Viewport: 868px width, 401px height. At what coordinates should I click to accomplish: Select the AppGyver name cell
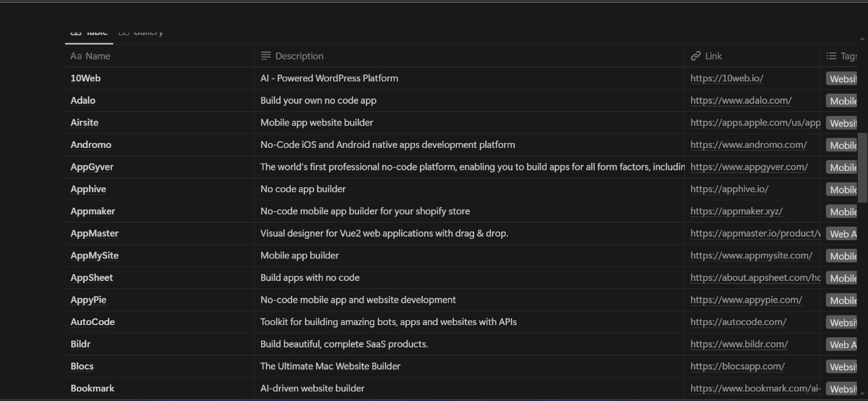click(92, 167)
